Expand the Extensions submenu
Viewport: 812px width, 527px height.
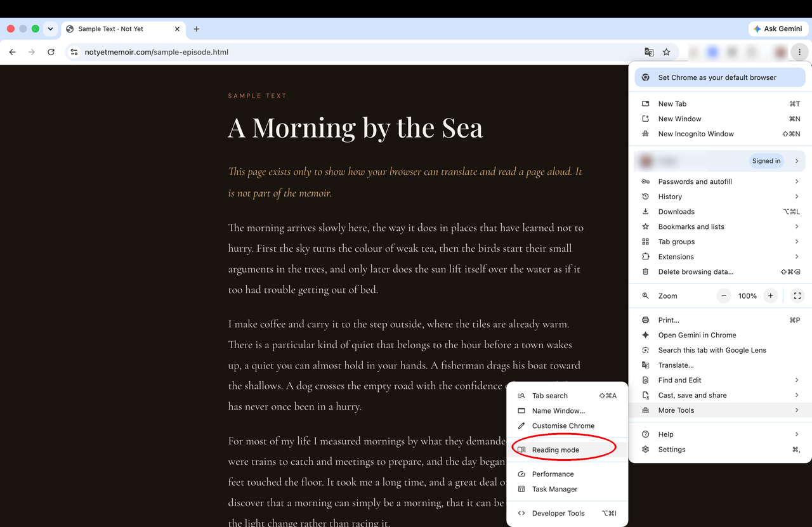(x=720, y=257)
